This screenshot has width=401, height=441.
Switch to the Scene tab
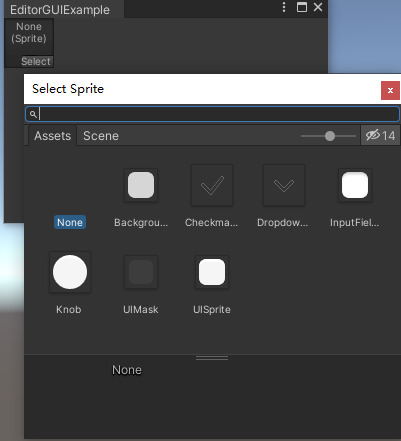point(101,136)
